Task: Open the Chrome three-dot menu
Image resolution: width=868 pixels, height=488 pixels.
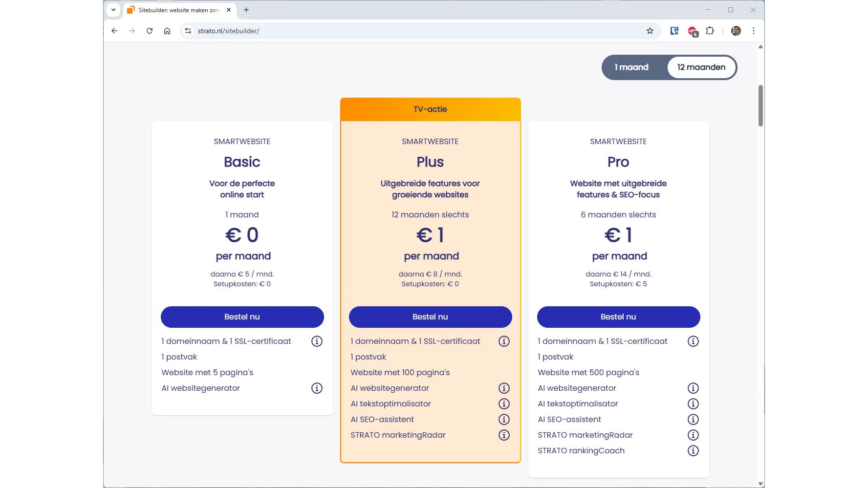Action: pos(754,31)
